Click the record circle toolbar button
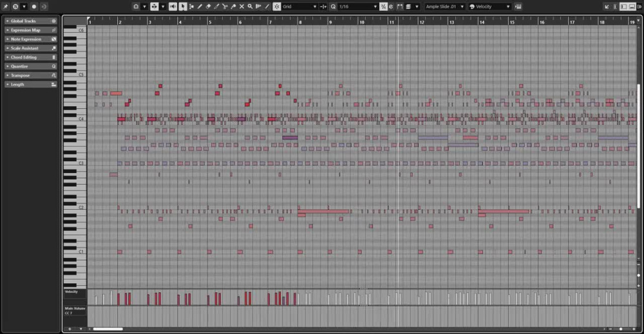The width and height of the screenshot is (644, 334). [34, 6]
